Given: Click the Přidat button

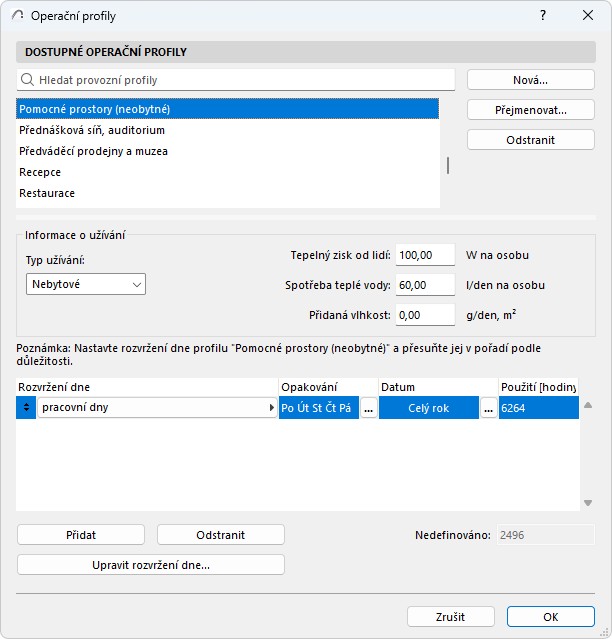Looking at the screenshot, I should [81, 535].
